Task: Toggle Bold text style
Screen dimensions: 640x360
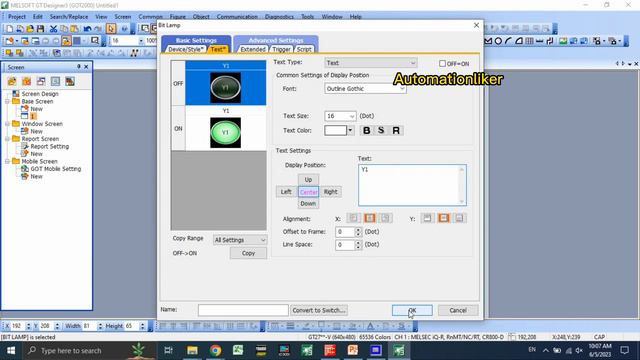Action: point(367,131)
